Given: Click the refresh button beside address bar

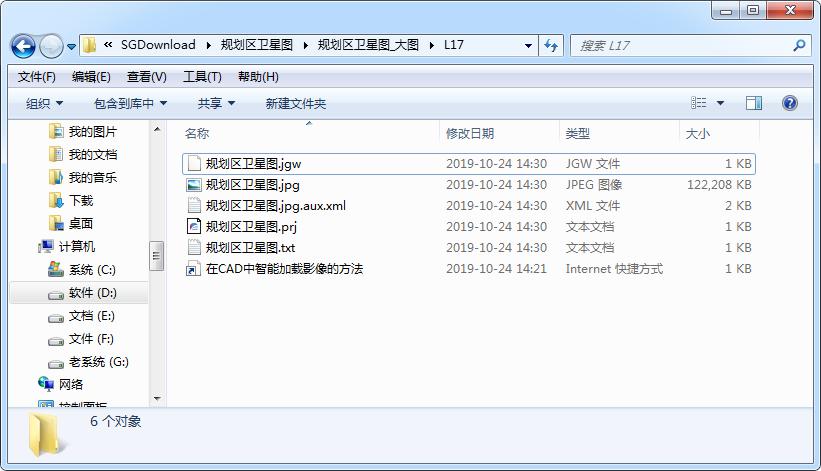Looking at the screenshot, I should point(551,45).
